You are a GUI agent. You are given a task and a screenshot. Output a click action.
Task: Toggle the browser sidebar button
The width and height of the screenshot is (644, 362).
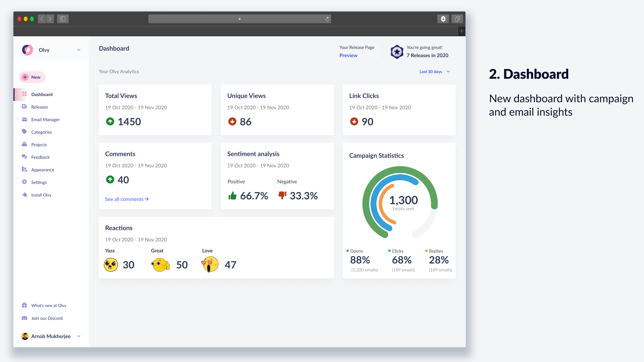point(63,19)
